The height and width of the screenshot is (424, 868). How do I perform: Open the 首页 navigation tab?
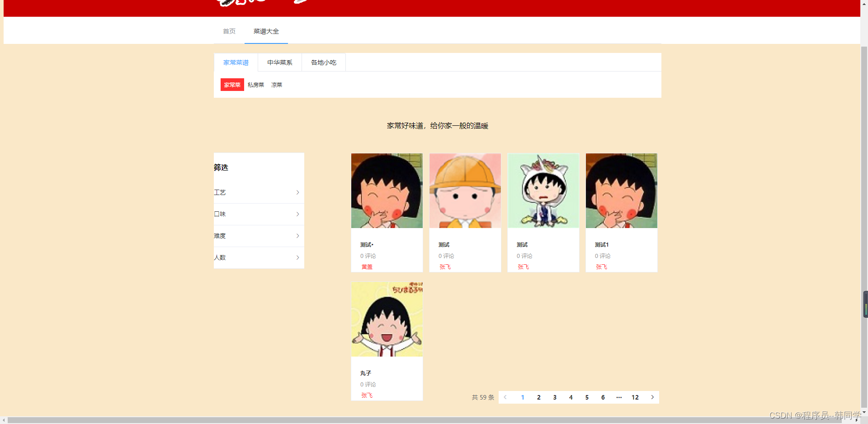click(x=229, y=31)
